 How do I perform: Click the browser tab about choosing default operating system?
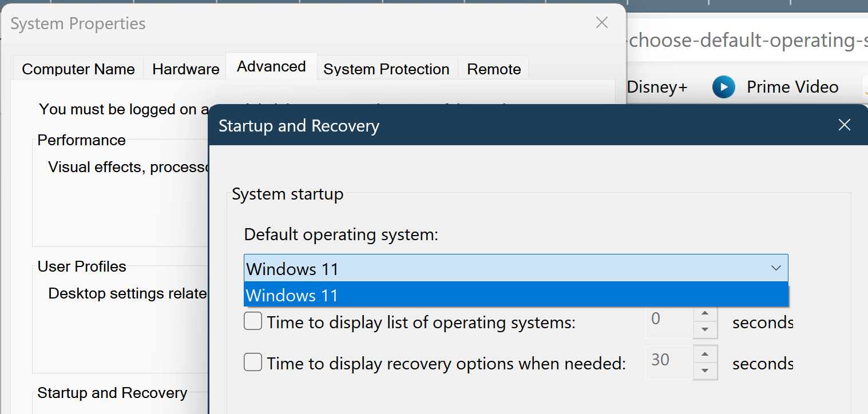point(744,40)
